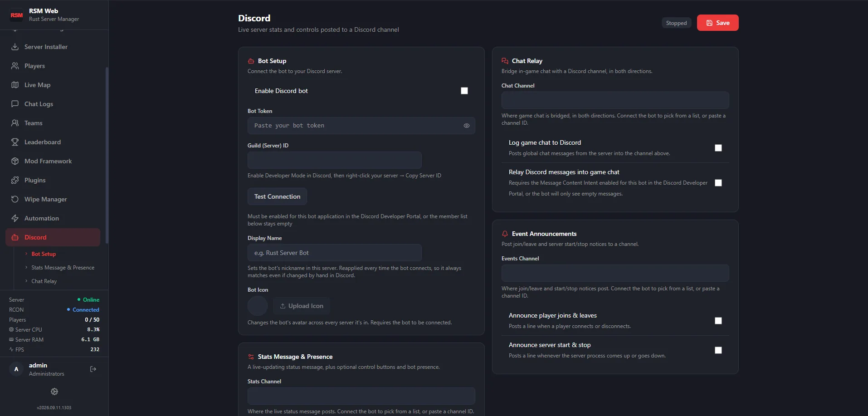Click the Server RAM memory icon
The width and height of the screenshot is (868, 416).
11,340
